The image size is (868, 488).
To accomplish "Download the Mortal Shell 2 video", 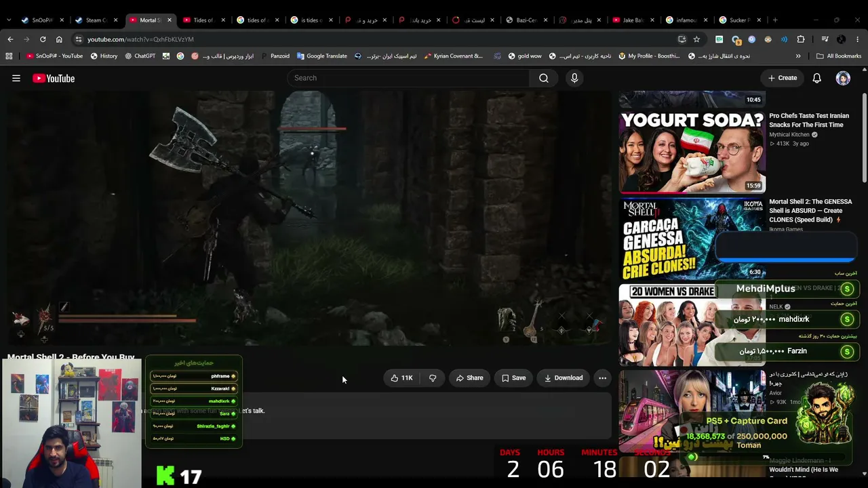I will click(x=564, y=378).
